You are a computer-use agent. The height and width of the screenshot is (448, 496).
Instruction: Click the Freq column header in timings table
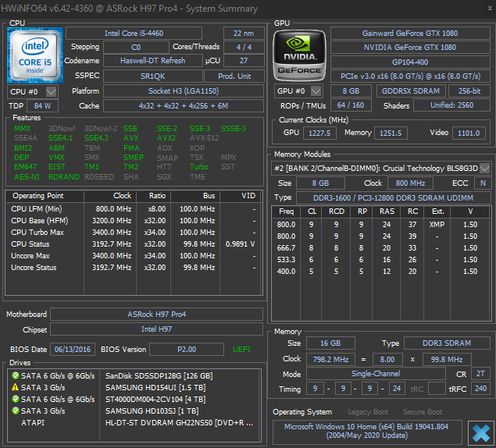pos(287,212)
